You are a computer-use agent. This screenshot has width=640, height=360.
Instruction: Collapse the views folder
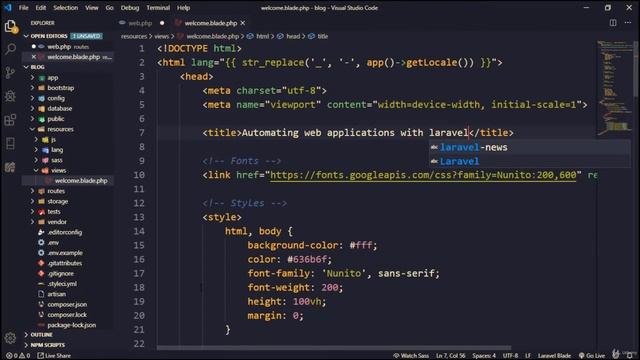58,171
